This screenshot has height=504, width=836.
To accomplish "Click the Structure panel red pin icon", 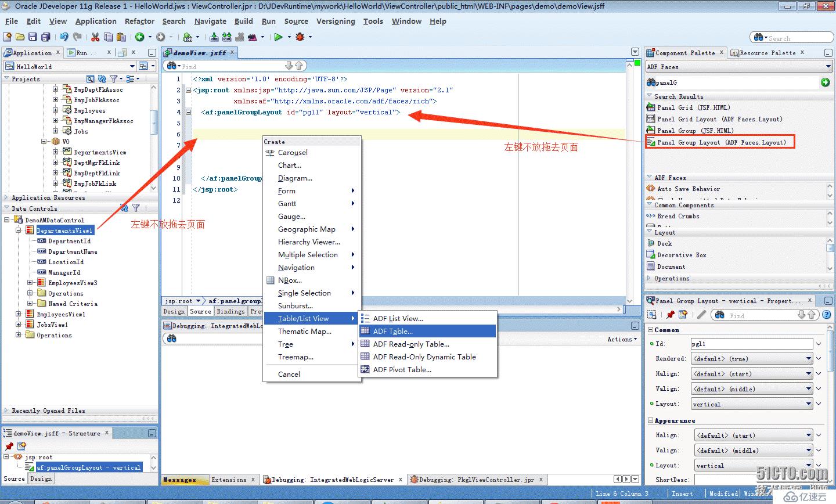I will [x=9, y=446].
